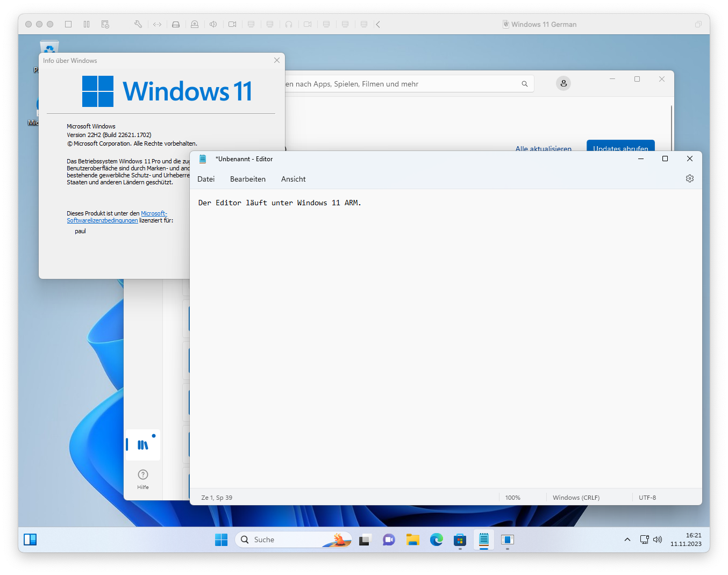Open Editor settings with the gear icon

[690, 178]
